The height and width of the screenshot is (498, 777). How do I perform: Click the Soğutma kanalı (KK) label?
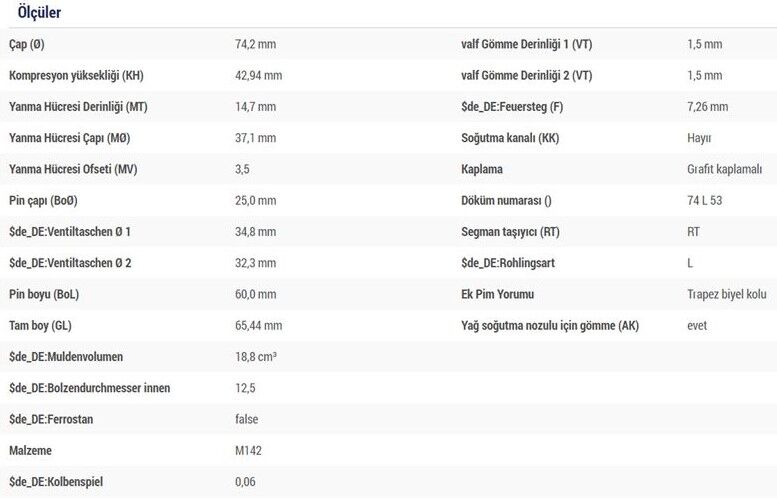[509, 138]
